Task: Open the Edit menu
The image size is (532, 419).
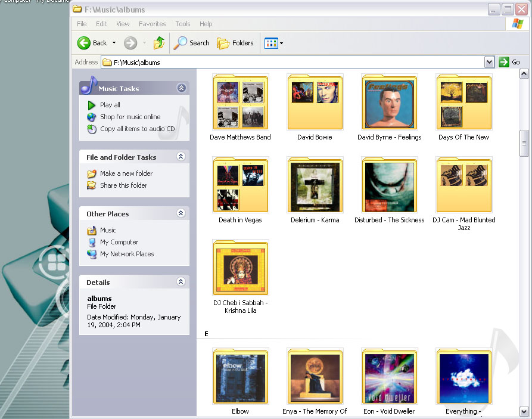Action: [x=101, y=24]
